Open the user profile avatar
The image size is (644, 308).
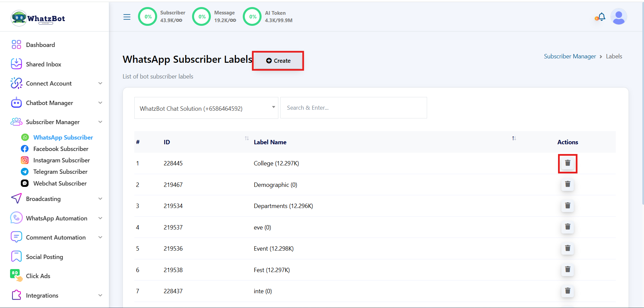(x=618, y=17)
